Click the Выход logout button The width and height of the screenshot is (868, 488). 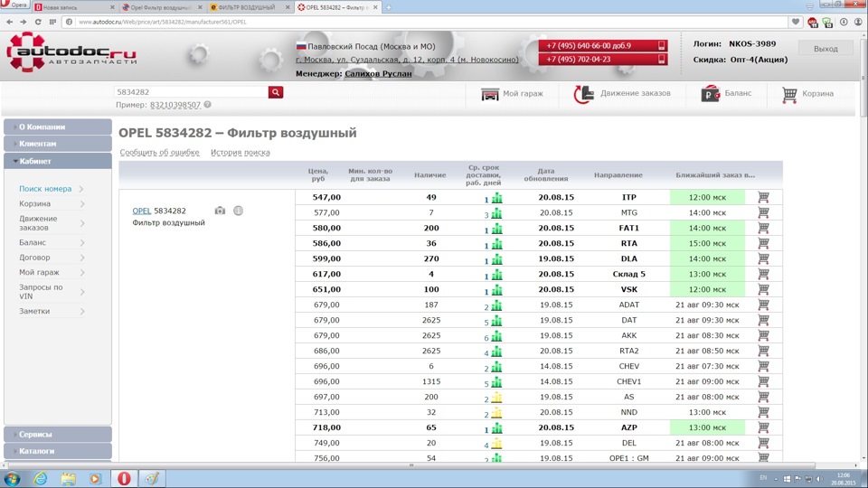pos(825,49)
